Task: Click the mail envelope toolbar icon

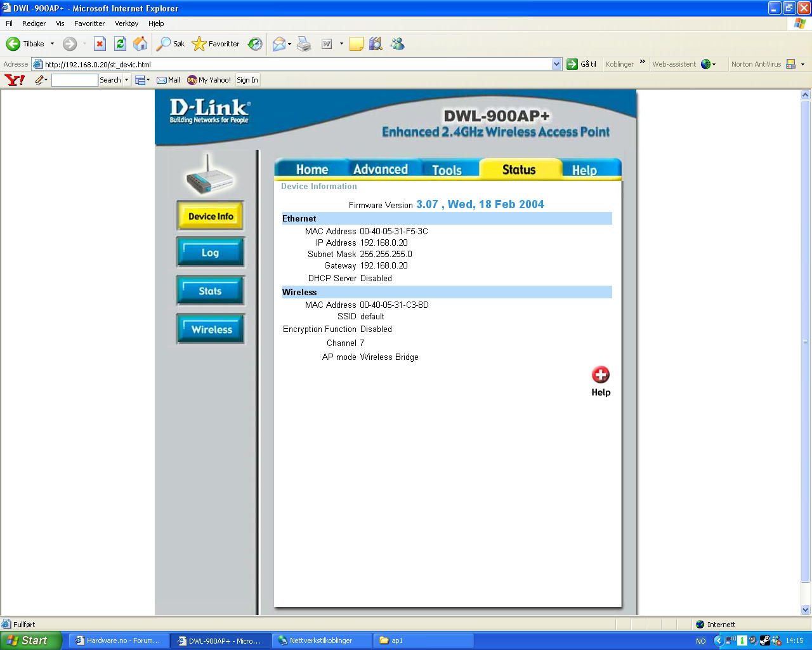Action: click(x=278, y=44)
